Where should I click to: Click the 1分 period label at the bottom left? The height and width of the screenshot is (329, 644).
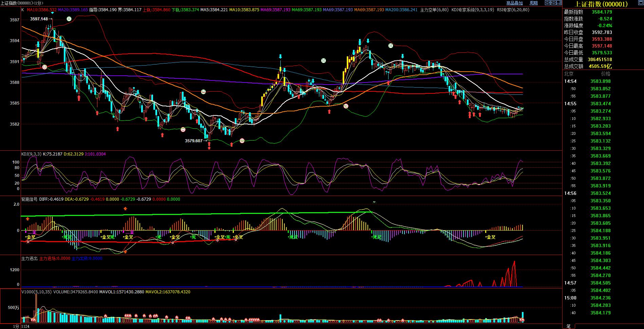click(16, 326)
